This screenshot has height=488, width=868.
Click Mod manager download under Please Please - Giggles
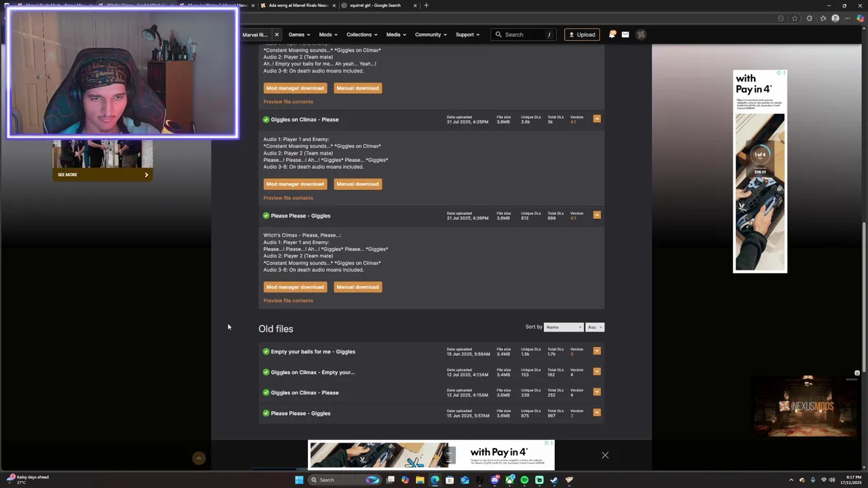[295, 287]
